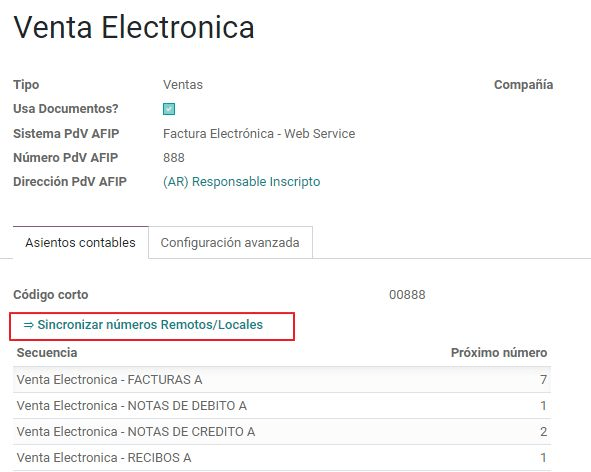Open the Asientos contables tab
591x472 pixels.
click(81, 242)
